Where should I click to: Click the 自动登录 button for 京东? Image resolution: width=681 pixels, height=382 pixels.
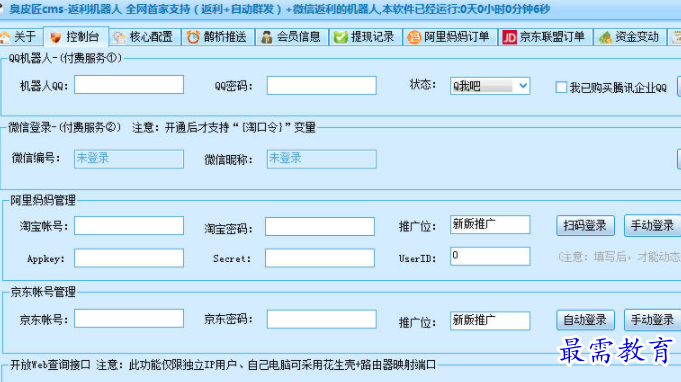tap(585, 320)
